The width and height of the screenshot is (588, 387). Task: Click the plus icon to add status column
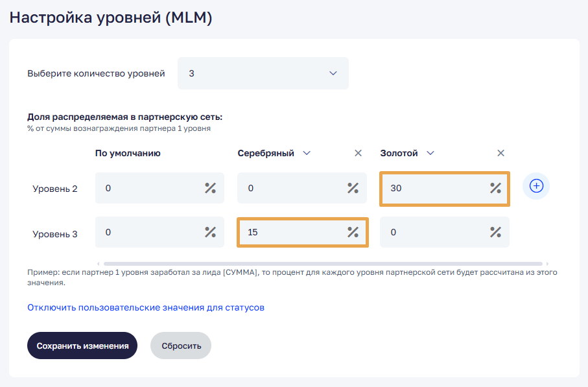point(535,186)
